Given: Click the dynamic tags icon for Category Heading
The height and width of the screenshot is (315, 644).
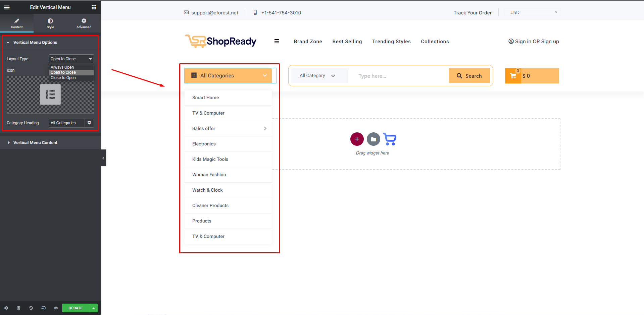Looking at the screenshot, I should coord(89,123).
